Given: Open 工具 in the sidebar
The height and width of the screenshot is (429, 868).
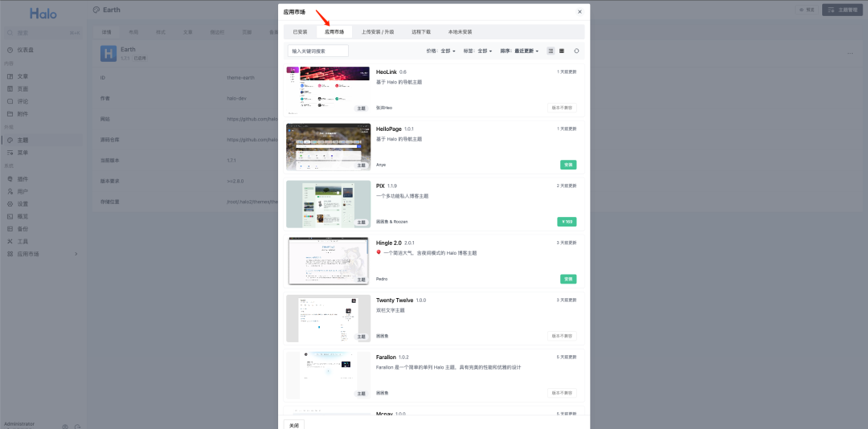Looking at the screenshot, I should click(43, 241).
